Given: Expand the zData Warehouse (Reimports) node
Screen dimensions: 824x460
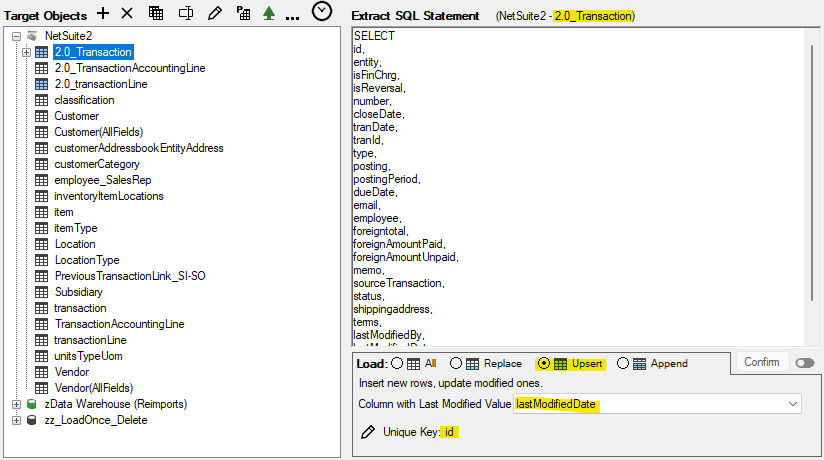Looking at the screenshot, I should (x=17, y=404).
